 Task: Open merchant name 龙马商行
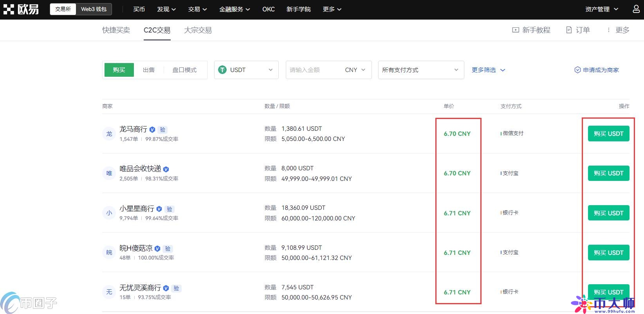point(133,129)
